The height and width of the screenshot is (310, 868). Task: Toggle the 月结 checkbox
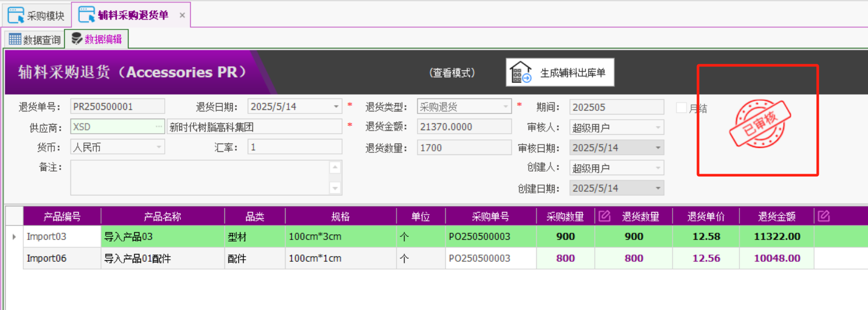pyautogui.click(x=681, y=108)
